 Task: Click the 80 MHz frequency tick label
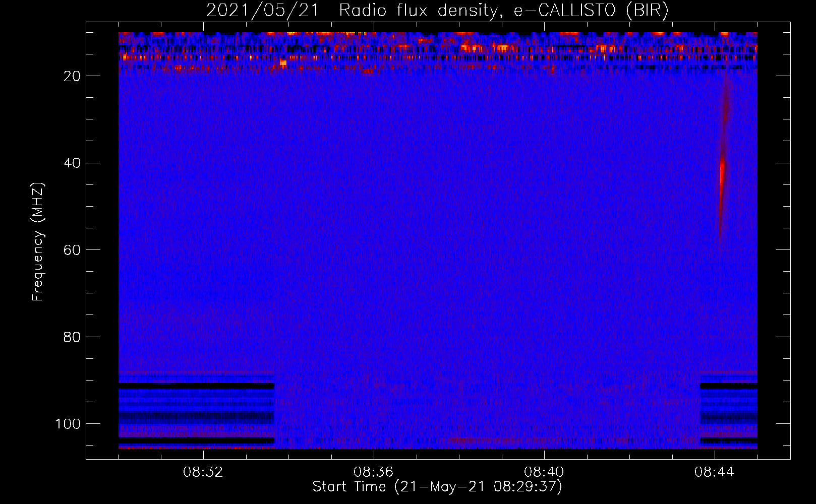(x=73, y=337)
